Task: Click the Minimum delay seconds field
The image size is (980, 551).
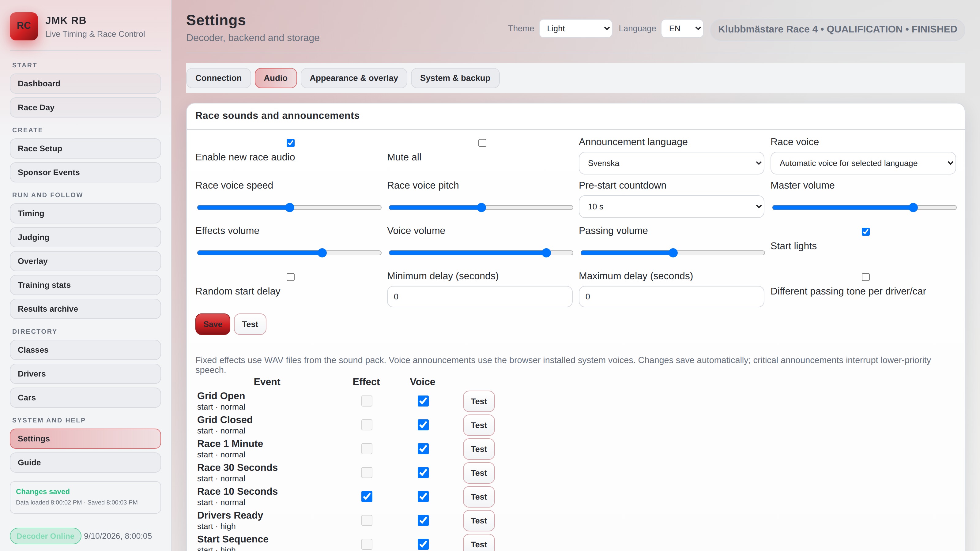Action: (x=479, y=297)
